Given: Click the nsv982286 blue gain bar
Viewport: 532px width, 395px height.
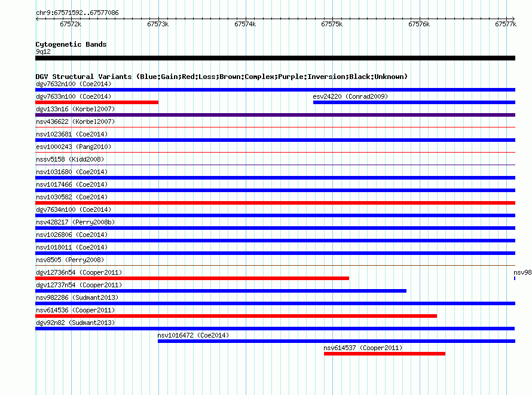Looking at the screenshot, I should (x=275, y=303).
